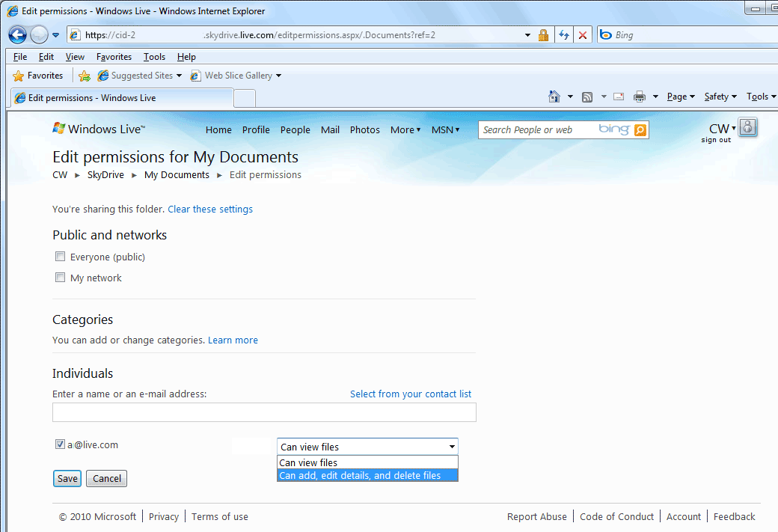Open a new blank tab
Viewport: 778px width, 532px height.
pos(245,98)
